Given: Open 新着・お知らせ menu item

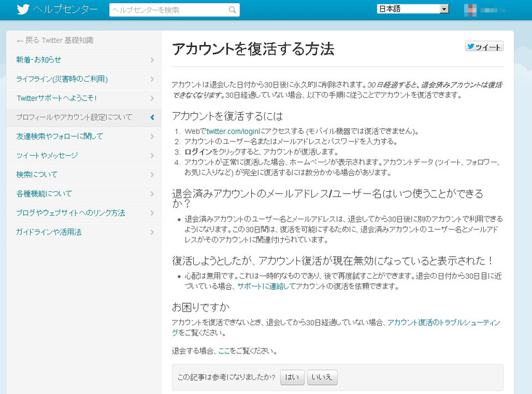Looking at the screenshot, I should click(x=84, y=60).
